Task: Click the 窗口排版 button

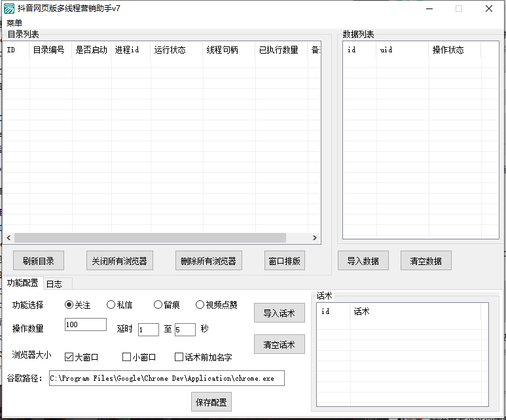Action: tap(284, 261)
